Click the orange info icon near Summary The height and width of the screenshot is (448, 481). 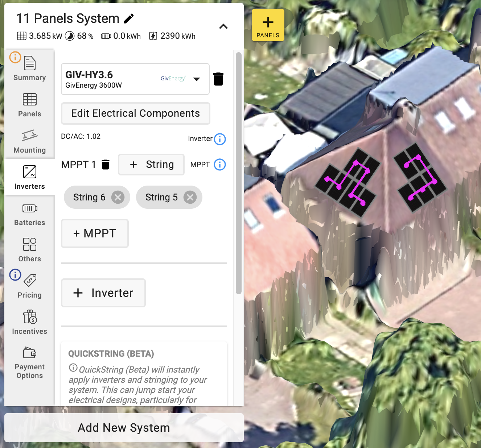(x=15, y=57)
